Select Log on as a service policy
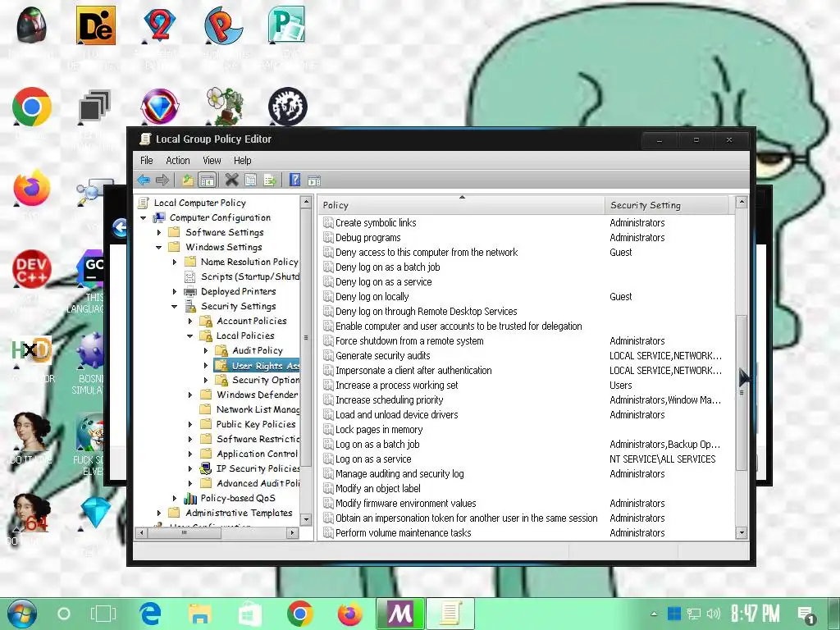Image resolution: width=840 pixels, height=630 pixels. point(373,459)
